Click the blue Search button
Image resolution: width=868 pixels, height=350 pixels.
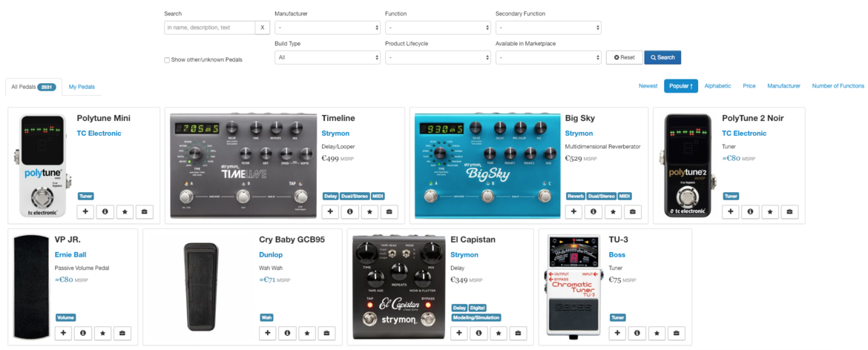(x=662, y=58)
